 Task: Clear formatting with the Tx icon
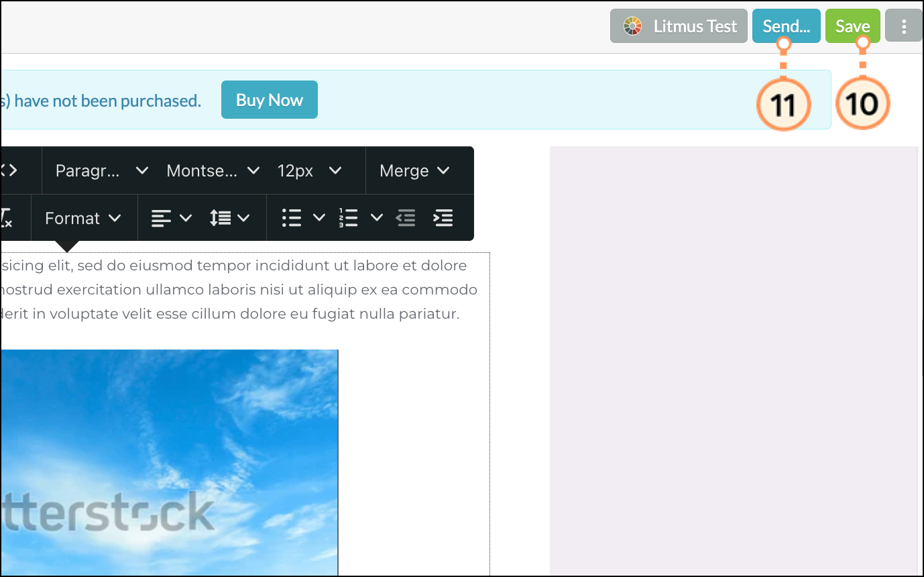click(6, 218)
